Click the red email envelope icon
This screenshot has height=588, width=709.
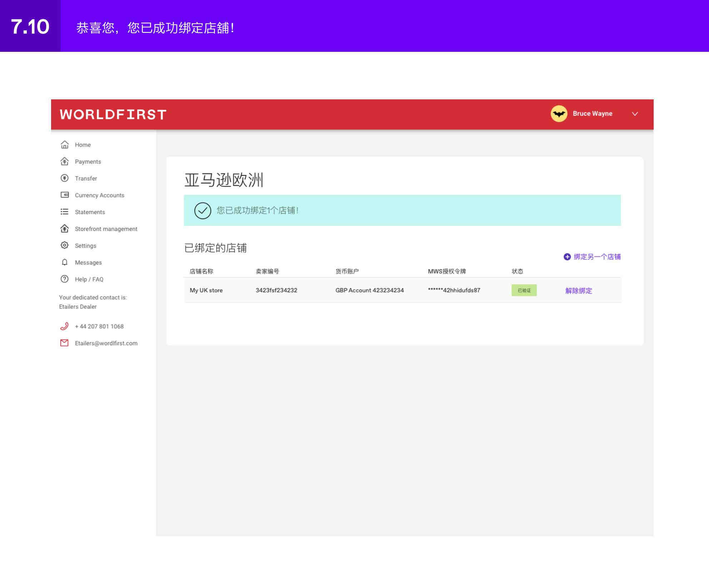point(64,343)
